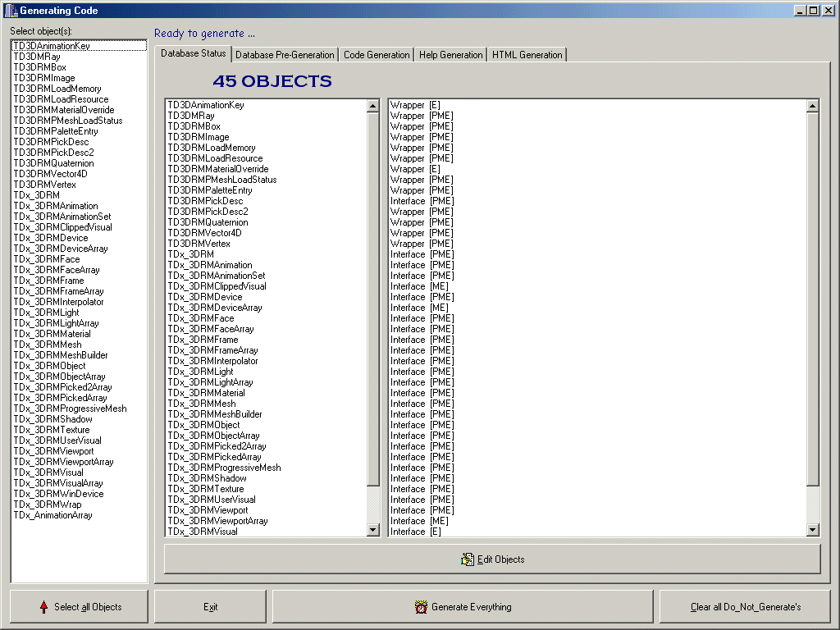This screenshot has height=630, width=840.
Task: Click up arrow of the Wrapper/Interface list scrollbar
Action: (x=813, y=106)
